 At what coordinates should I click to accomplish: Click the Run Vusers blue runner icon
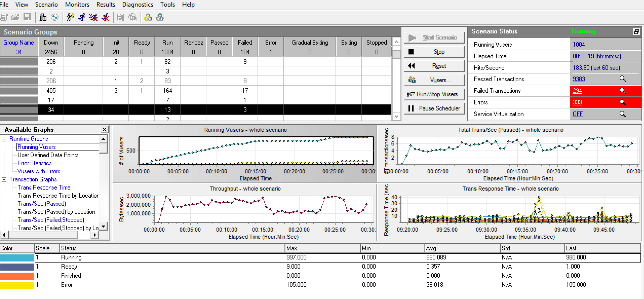click(82, 17)
